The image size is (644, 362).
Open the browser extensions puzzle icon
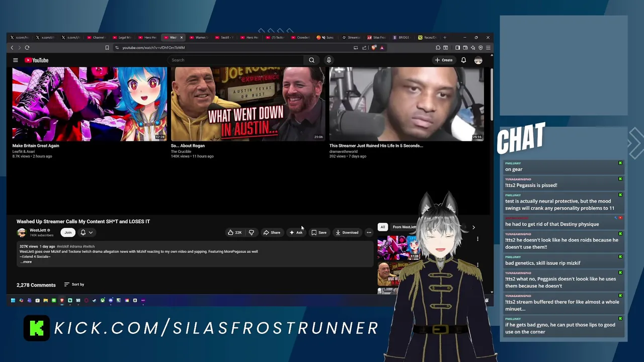click(438, 48)
